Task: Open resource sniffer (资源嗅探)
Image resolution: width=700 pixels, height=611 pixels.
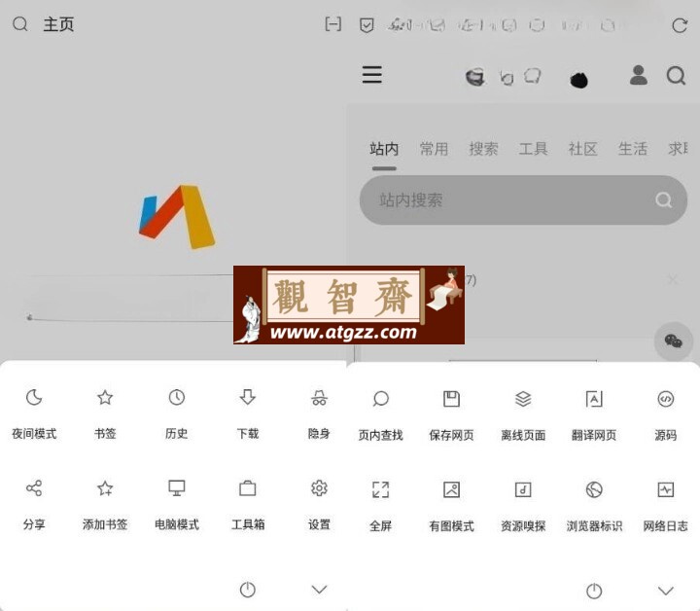Action: [x=523, y=506]
